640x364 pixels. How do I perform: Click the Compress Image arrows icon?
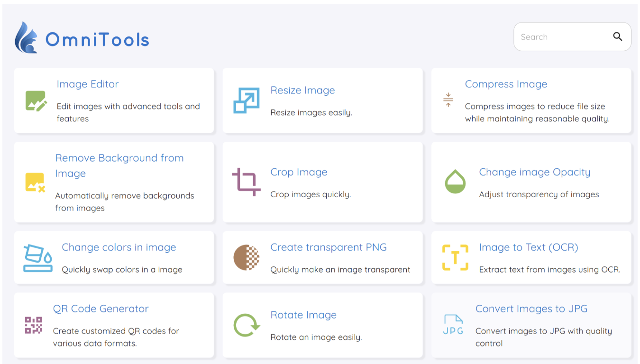tap(448, 100)
